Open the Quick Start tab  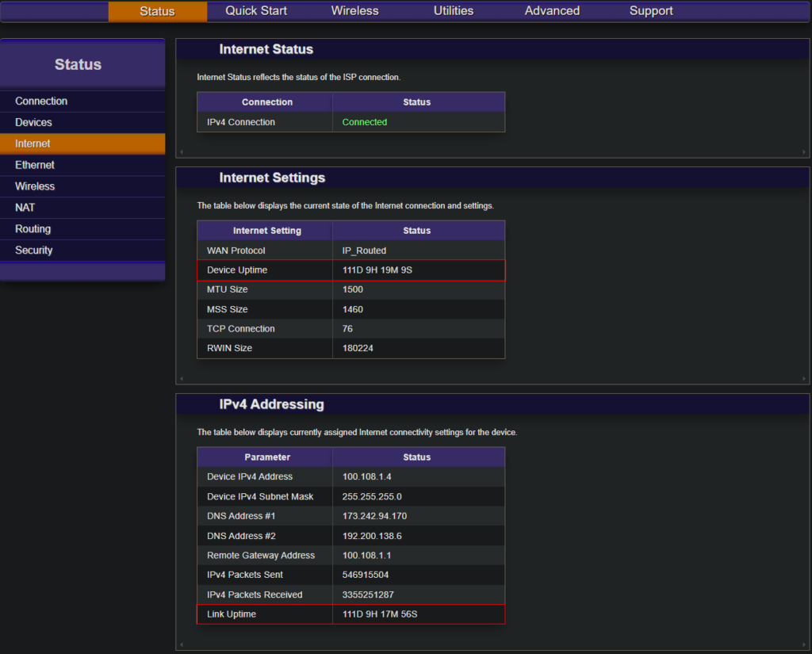(x=256, y=11)
